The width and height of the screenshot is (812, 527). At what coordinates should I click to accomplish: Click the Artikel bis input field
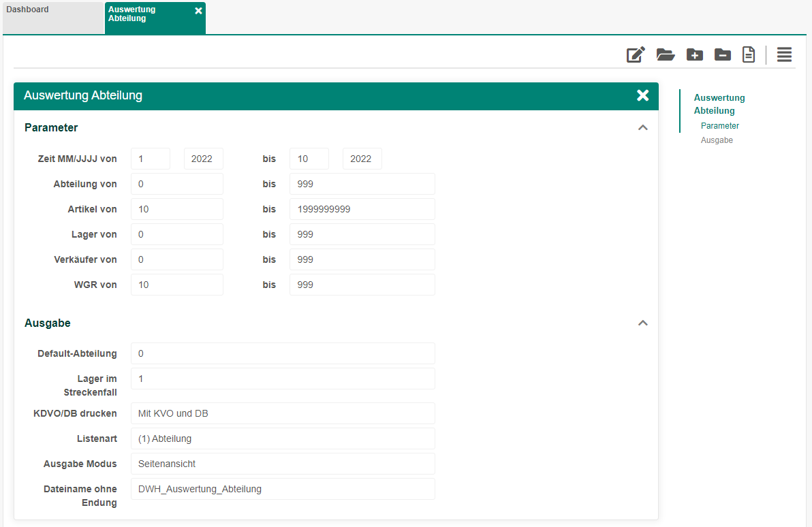click(x=362, y=209)
